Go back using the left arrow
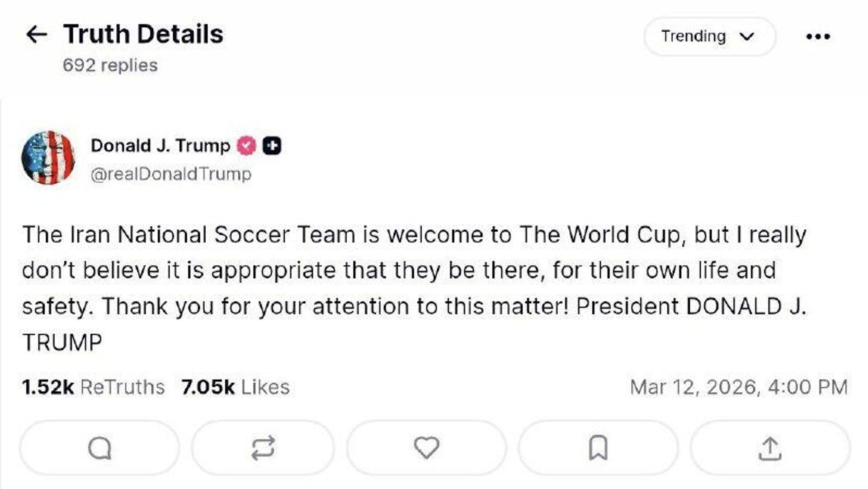This screenshot has width=868, height=489. (x=37, y=34)
